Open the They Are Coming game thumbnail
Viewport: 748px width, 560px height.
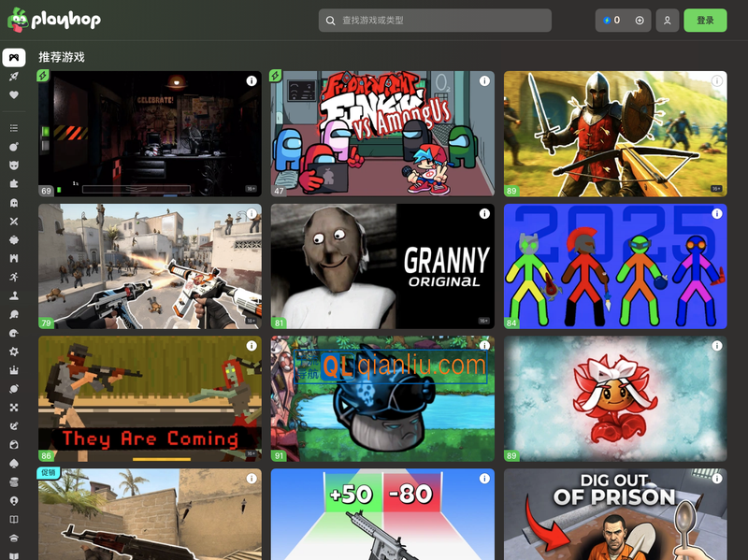pyautogui.click(x=150, y=399)
